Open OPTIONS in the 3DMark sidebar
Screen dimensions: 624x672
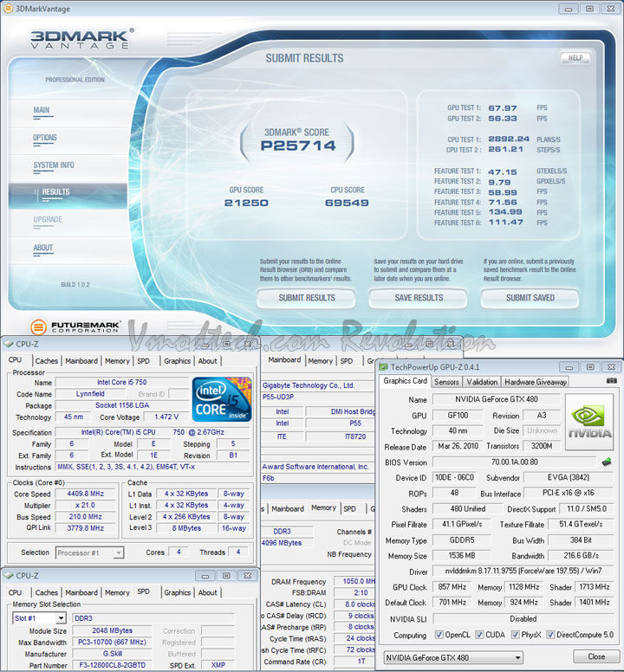pos(44,138)
